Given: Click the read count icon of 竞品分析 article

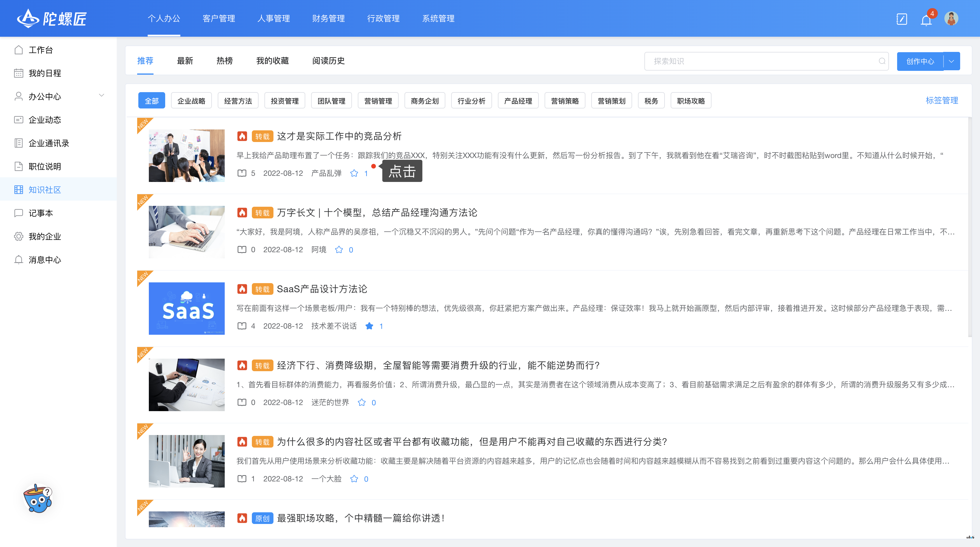Looking at the screenshot, I should coord(242,173).
